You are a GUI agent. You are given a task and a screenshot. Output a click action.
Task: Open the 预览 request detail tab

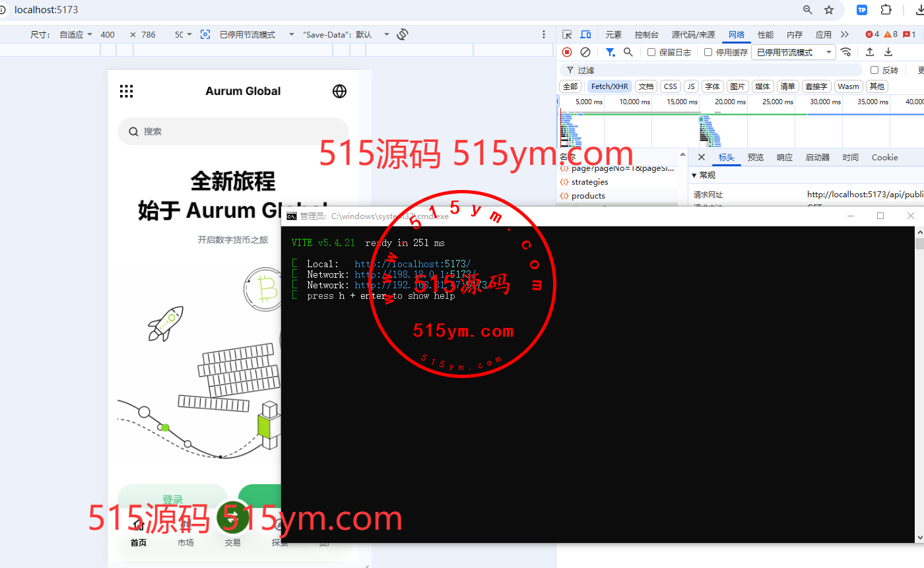(x=756, y=157)
